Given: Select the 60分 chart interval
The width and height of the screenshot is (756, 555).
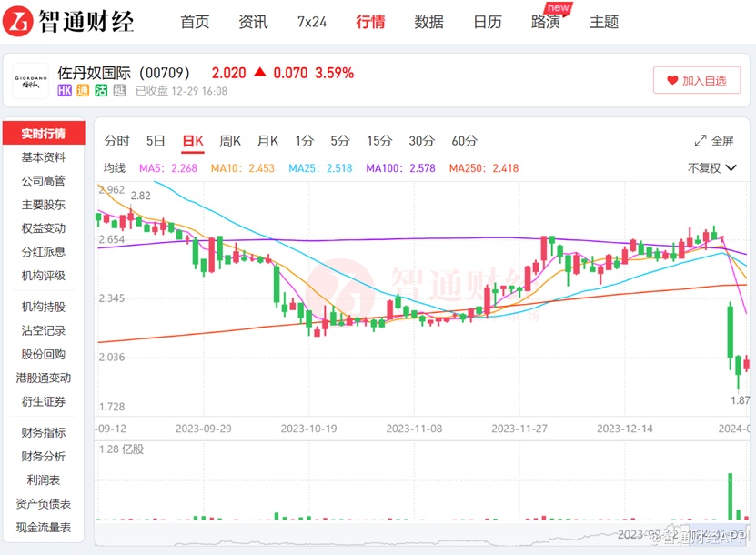Looking at the screenshot, I should click(464, 141).
